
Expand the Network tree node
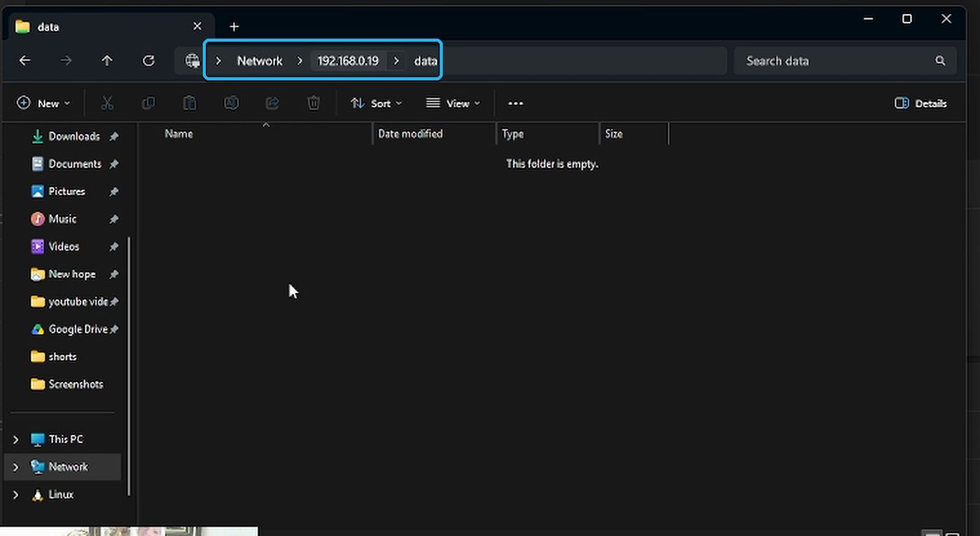15,467
